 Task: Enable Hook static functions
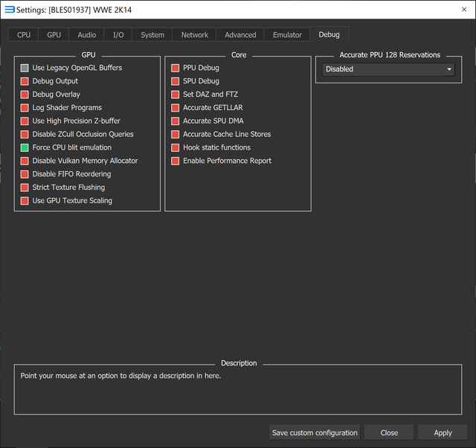click(x=176, y=147)
